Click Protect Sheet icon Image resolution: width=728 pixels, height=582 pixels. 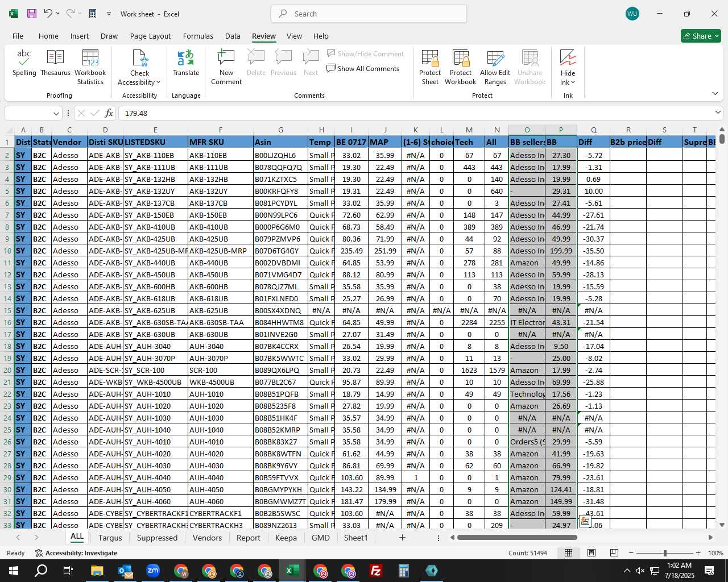pos(430,68)
